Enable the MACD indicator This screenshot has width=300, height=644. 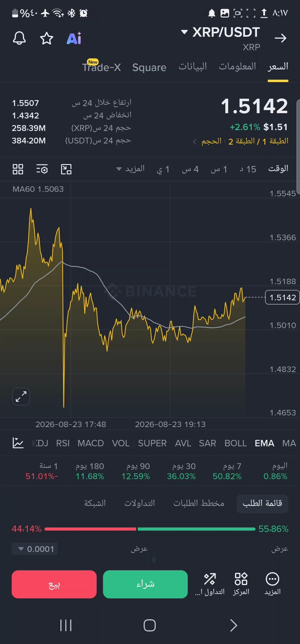[x=91, y=443]
